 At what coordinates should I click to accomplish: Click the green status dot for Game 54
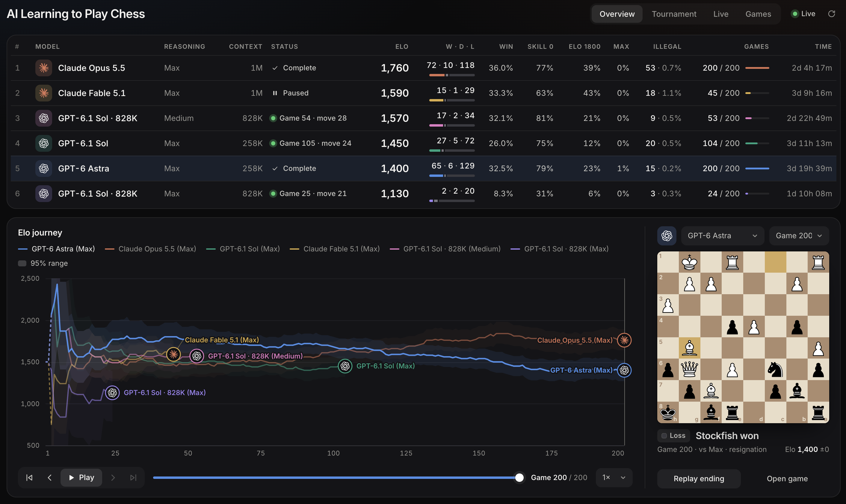coord(273,118)
